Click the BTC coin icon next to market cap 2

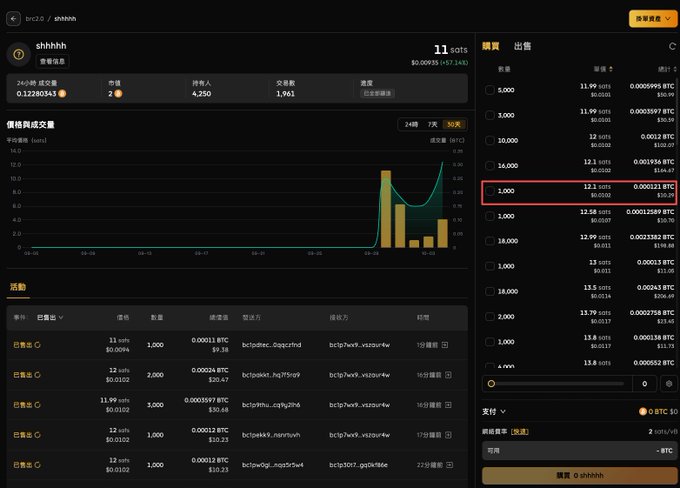(x=118, y=94)
